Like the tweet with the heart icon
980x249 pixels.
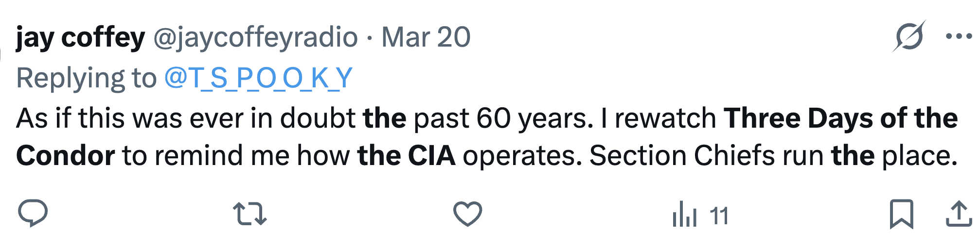coord(467,214)
